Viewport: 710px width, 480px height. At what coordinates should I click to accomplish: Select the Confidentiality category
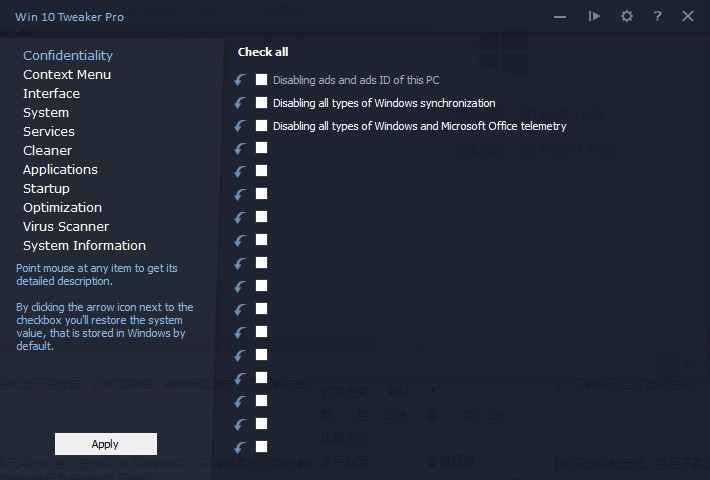pos(68,55)
